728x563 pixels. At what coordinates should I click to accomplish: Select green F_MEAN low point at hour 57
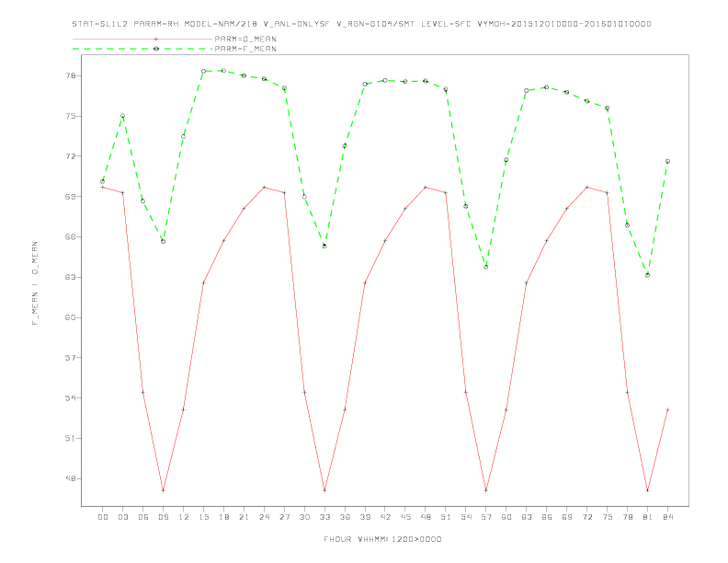(486, 267)
